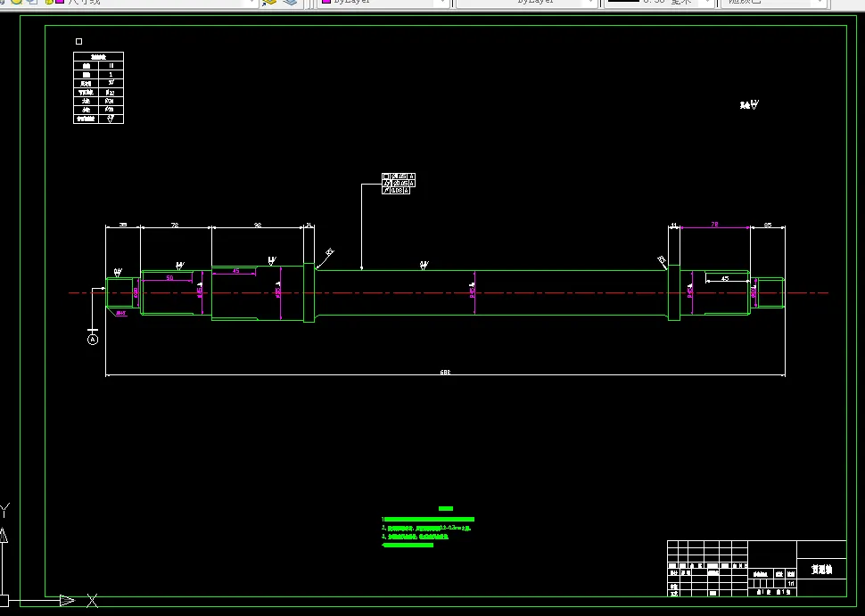This screenshot has height=616, width=865.
Task: Click the magenta swatch in the color control box
Action: pos(326,2)
